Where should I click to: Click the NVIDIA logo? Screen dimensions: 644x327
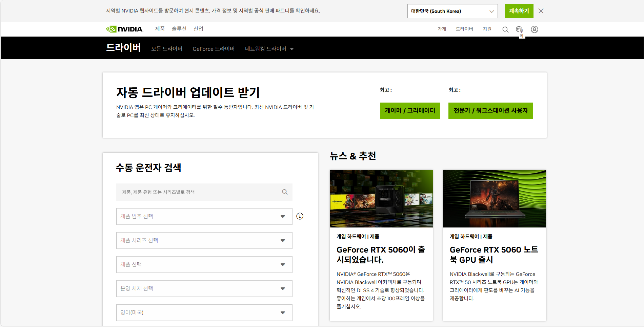(x=125, y=29)
